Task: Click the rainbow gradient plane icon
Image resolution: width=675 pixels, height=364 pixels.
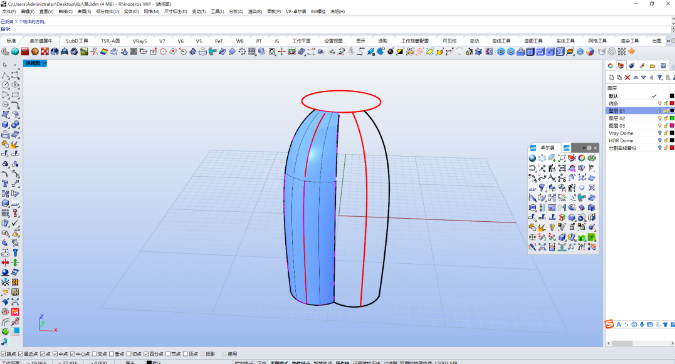Action: click(x=104, y=52)
